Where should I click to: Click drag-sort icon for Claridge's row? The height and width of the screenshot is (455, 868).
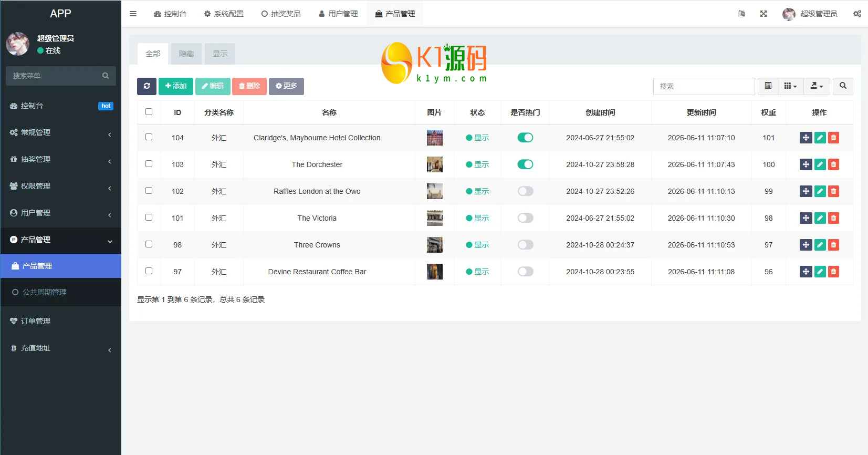[x=806, y=138]
